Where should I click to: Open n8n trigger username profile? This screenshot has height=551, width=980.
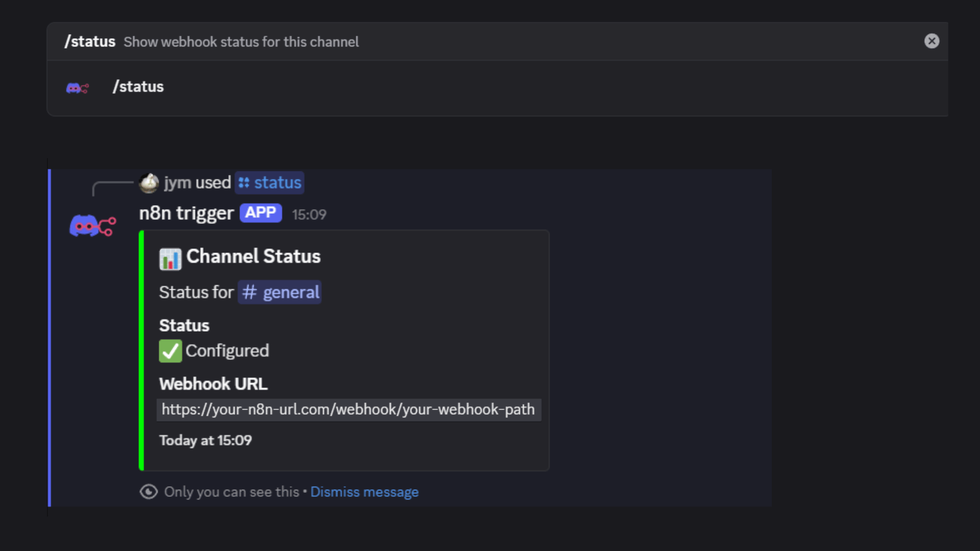tap(186, 213)
